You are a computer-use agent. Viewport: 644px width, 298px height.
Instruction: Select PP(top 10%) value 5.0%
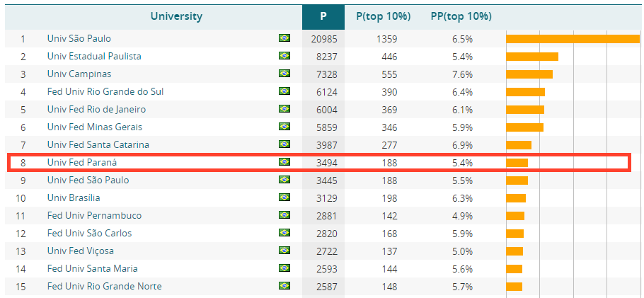pyautogui.click(x=462, y=251)
